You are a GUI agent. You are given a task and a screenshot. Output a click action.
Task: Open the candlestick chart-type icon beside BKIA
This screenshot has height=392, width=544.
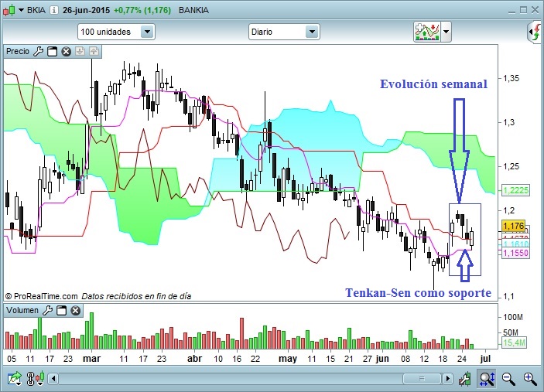point(9,10)
